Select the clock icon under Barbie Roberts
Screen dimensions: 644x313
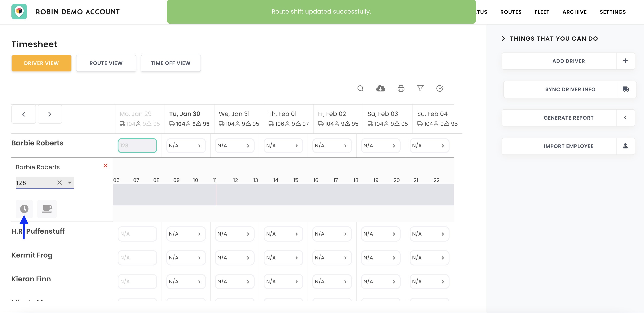click(24, 209)
